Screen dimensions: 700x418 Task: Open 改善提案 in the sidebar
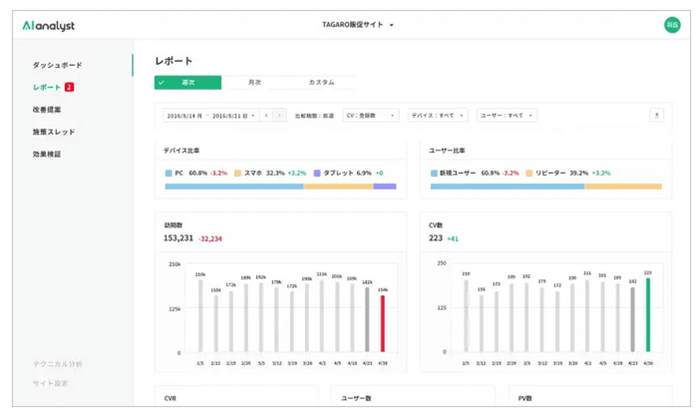tap(46, 109)
